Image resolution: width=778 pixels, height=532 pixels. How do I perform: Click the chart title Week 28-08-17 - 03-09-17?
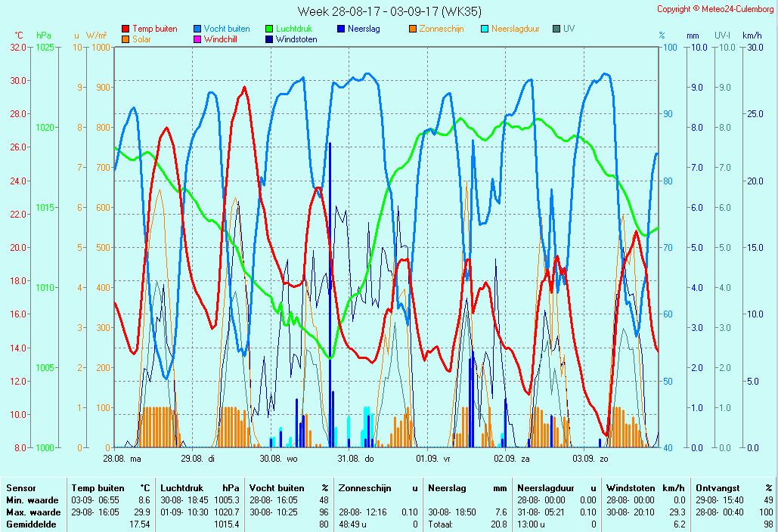pyautogui.click(x=389, y=11)
